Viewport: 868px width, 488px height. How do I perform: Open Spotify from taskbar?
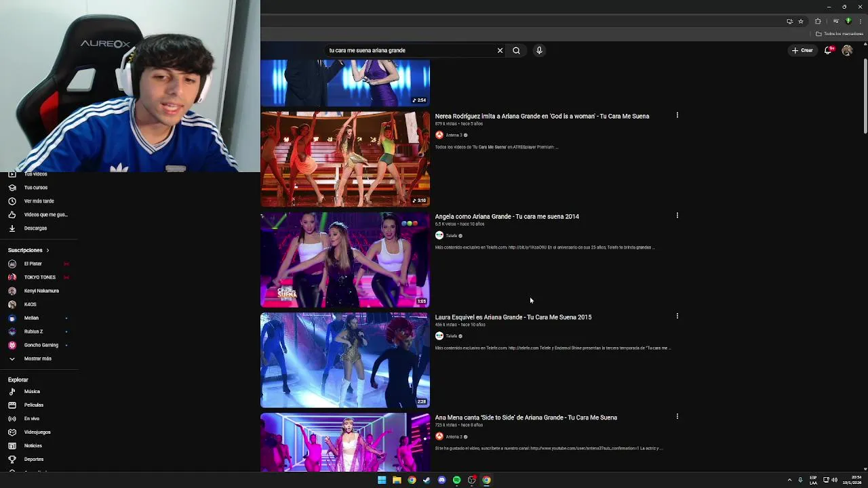[456, 480]
